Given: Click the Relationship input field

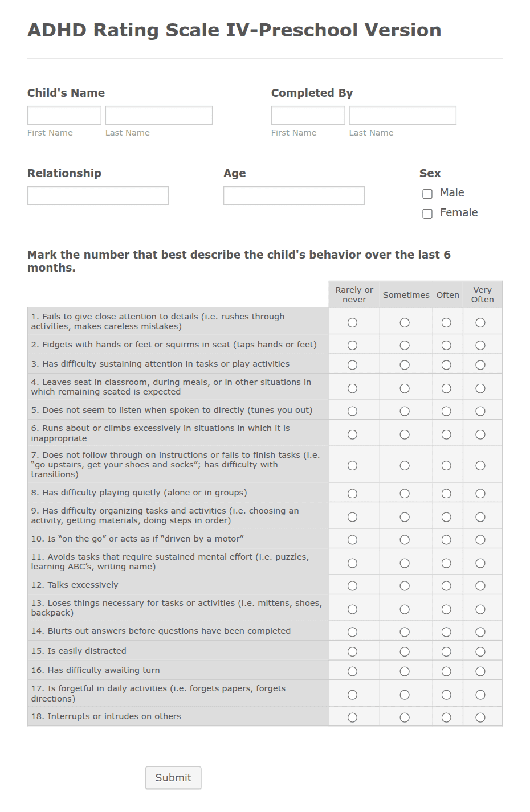Looking at the screenshot, I should (97, 195).
